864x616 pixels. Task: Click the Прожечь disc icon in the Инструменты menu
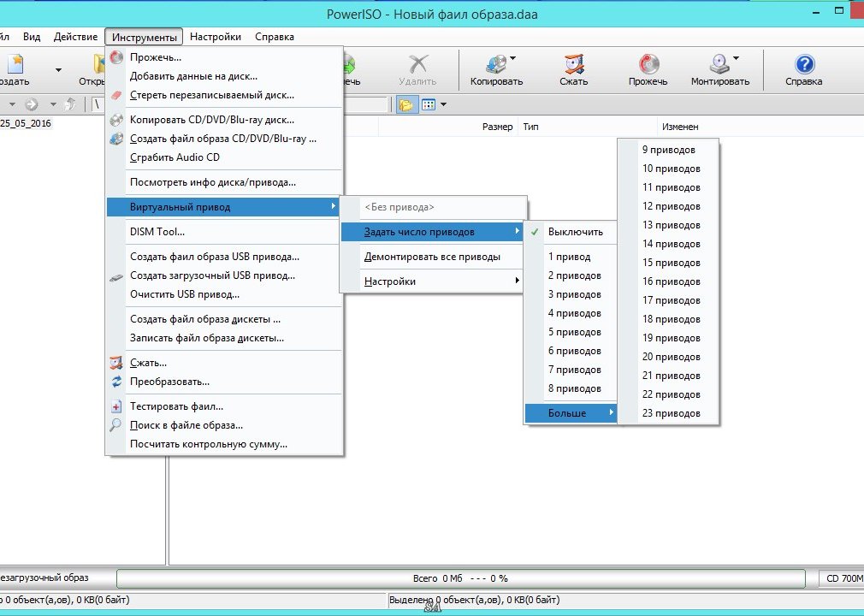[115, 57]
